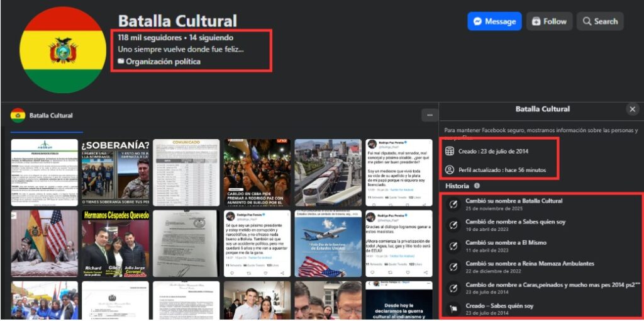Click icon next to Reina Mamaza Ambulantes rename
This screenshot has width=644, height=321.
(453, 267)
